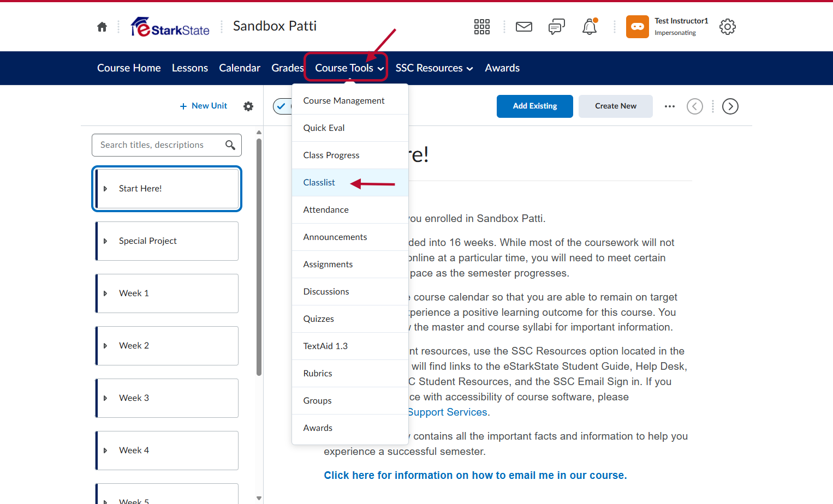Open Class Progress from the menu

point(350,155)
